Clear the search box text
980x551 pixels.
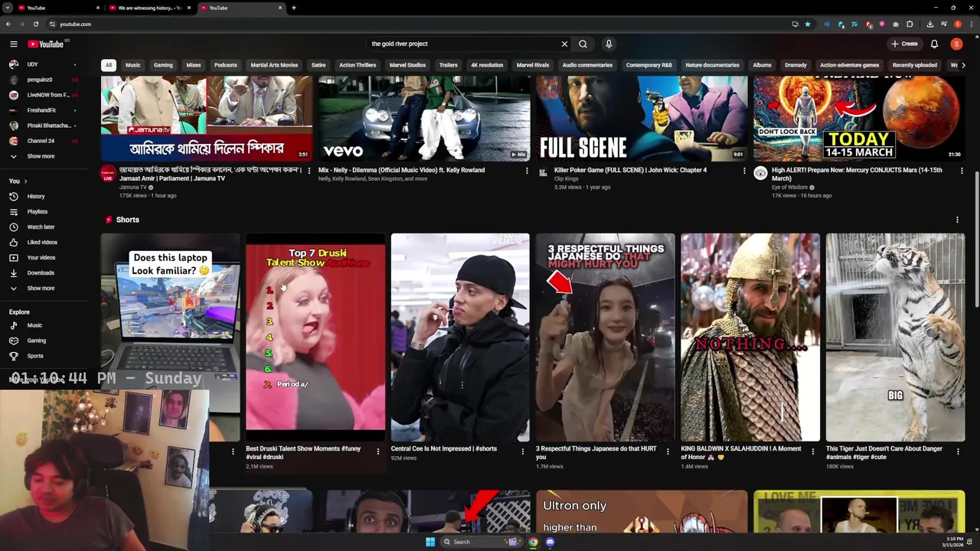[564, 44]
